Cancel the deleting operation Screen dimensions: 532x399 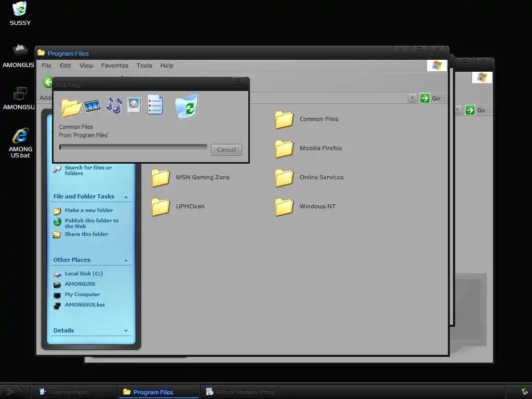click(x=227, y=150)
